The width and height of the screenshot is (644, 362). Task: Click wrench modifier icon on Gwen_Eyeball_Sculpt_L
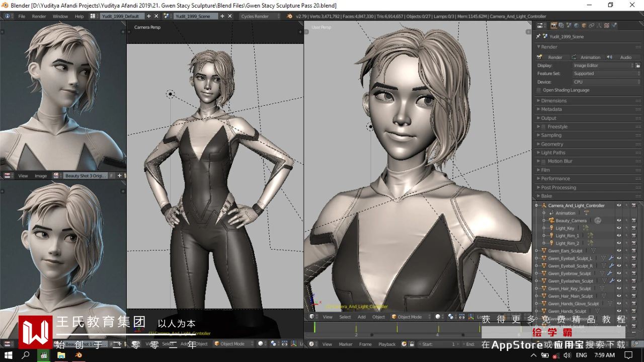(611, 258)
